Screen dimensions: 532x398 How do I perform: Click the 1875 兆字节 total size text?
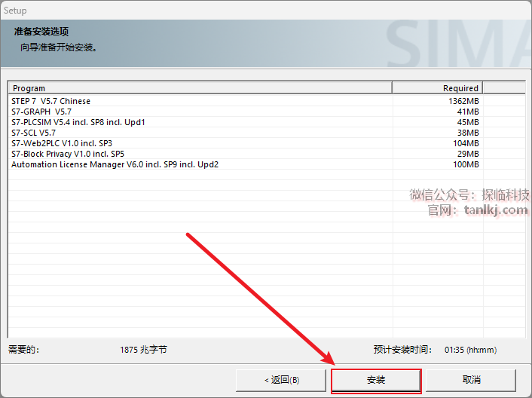(143, 350)
